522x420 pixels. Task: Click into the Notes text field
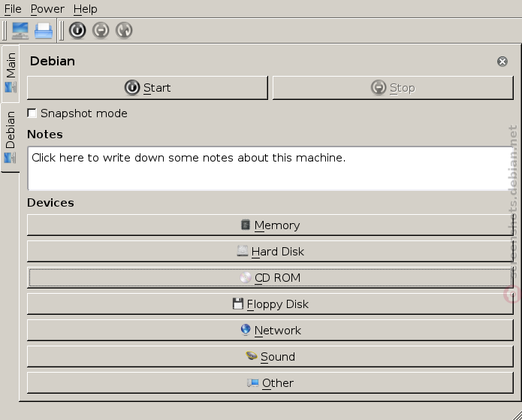[270, 168]
